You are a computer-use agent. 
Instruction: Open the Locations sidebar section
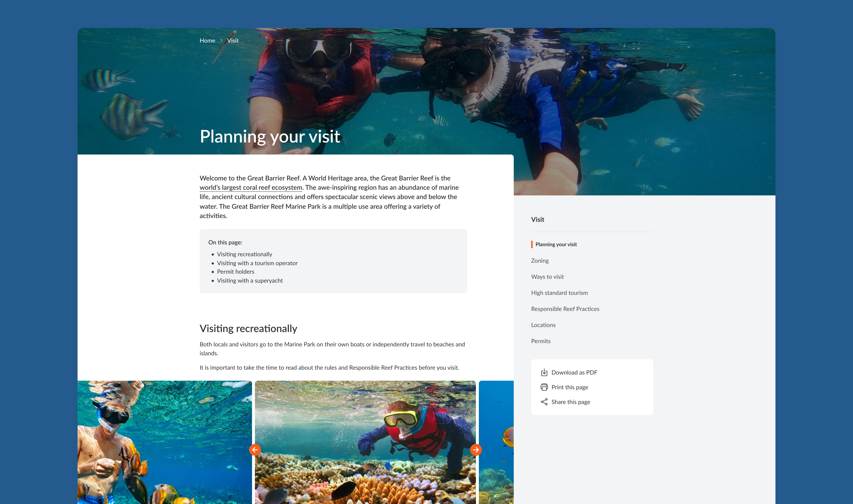click(x=543, y=325)
